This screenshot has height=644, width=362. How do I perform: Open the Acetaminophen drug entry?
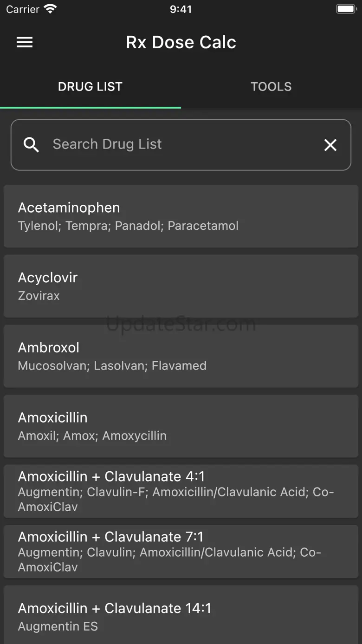(x=181, y=216)
